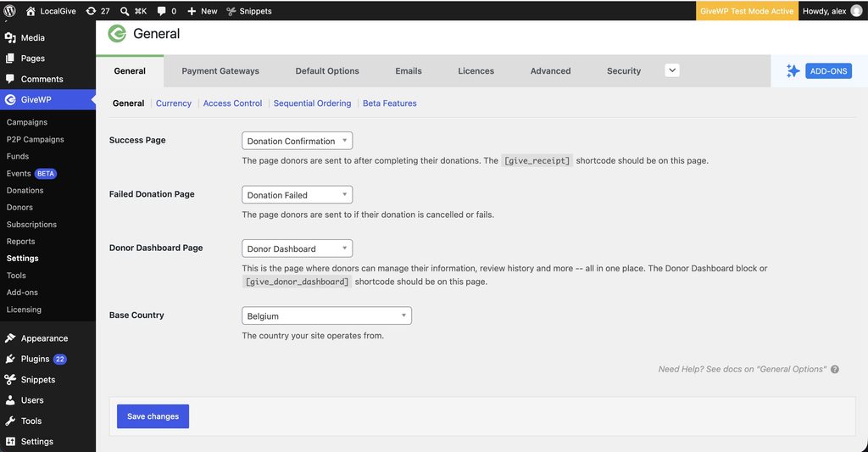Click the Plugins 22 update badge
Screen dimensions: 868x452
click(x=60, y=359)
